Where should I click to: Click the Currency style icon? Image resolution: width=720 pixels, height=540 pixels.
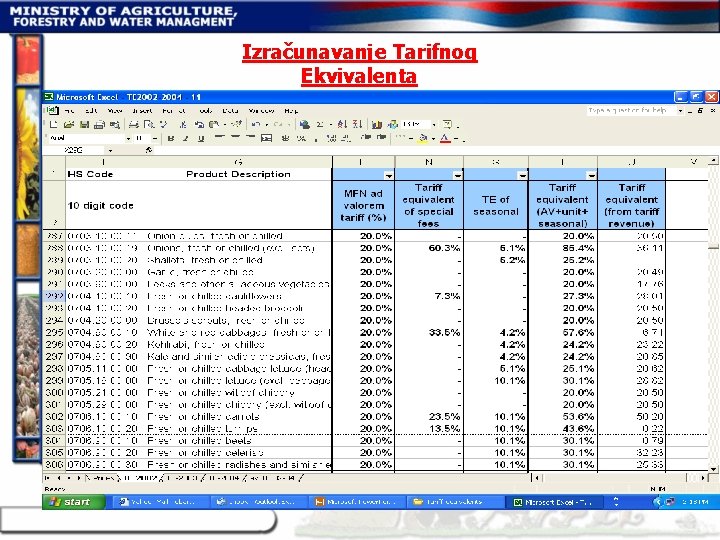point(286,138)
